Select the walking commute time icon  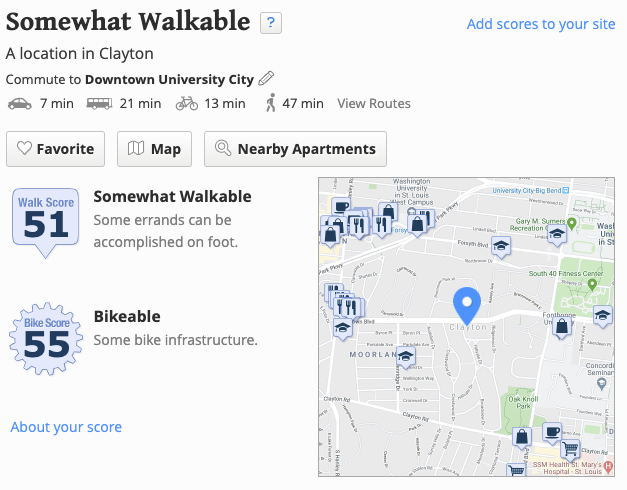(271, 103)
